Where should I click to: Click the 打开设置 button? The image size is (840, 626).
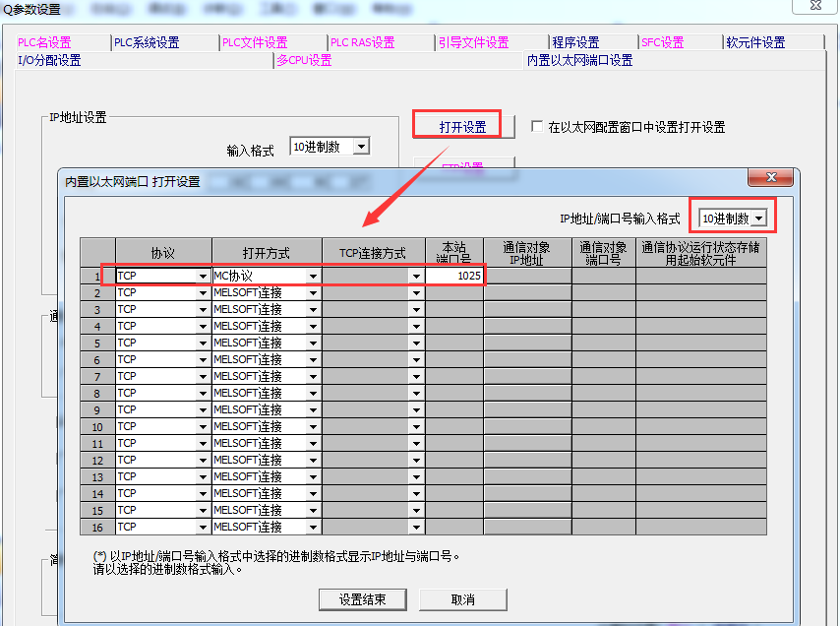(463, 127)
